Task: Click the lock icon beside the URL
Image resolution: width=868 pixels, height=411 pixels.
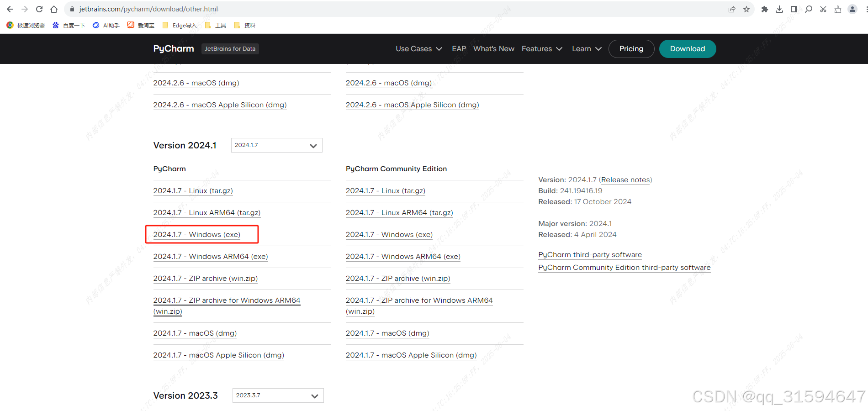Action: click(x=72, y=9)
